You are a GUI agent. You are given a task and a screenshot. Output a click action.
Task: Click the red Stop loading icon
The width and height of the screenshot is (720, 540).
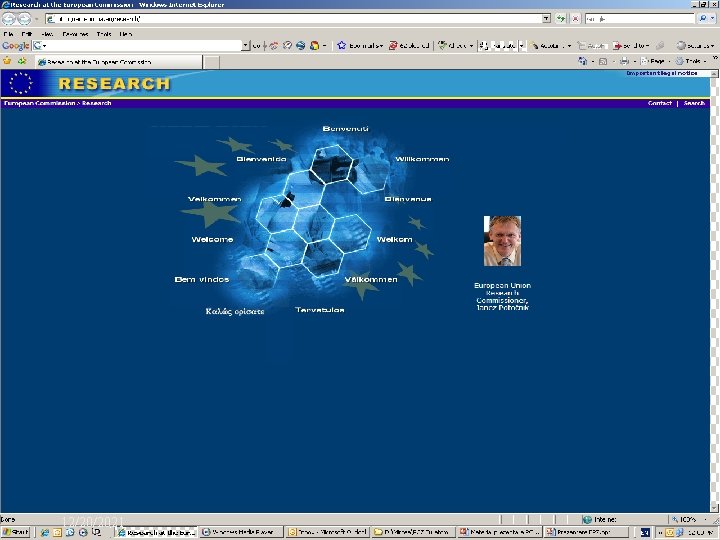[x=575, y=19]
